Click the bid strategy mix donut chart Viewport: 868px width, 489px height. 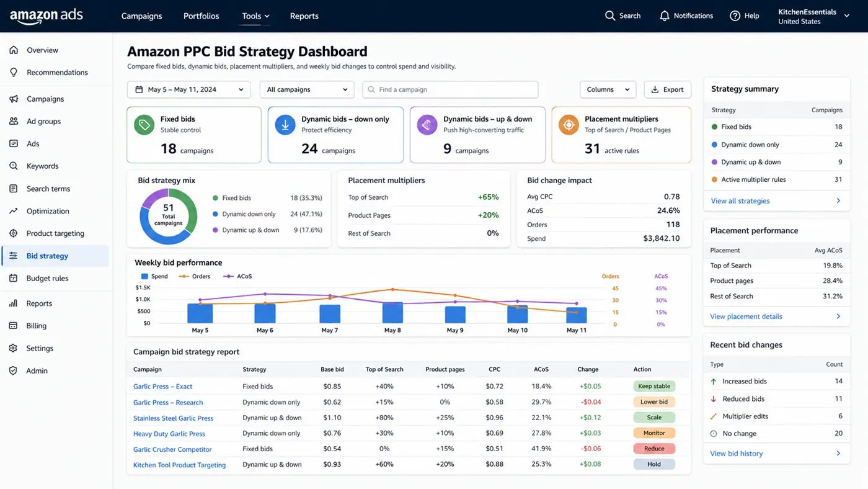(x=169, y=215)
